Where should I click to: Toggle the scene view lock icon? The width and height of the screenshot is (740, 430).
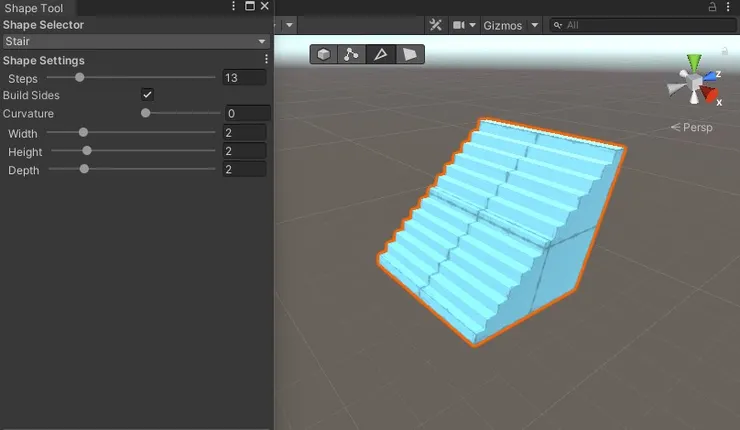(x=723, y=49)
